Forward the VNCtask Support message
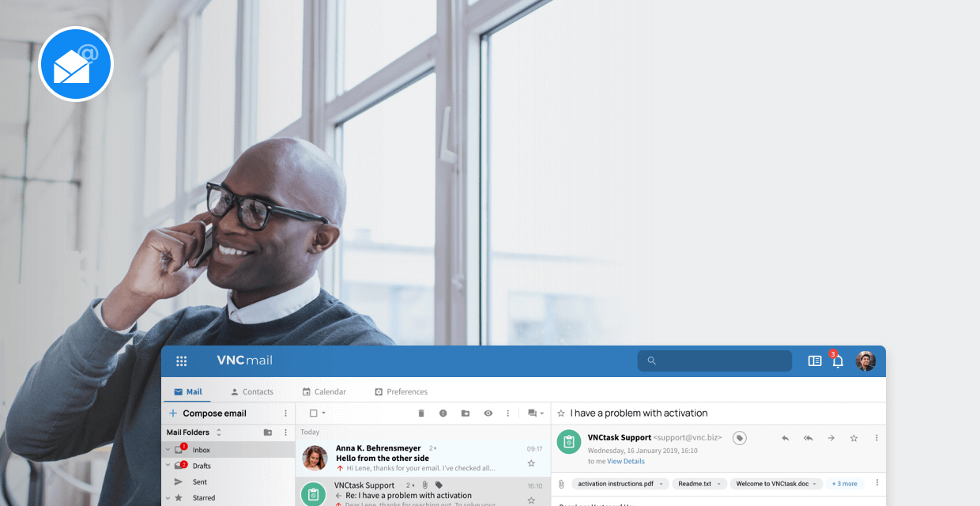 point(831,438)
